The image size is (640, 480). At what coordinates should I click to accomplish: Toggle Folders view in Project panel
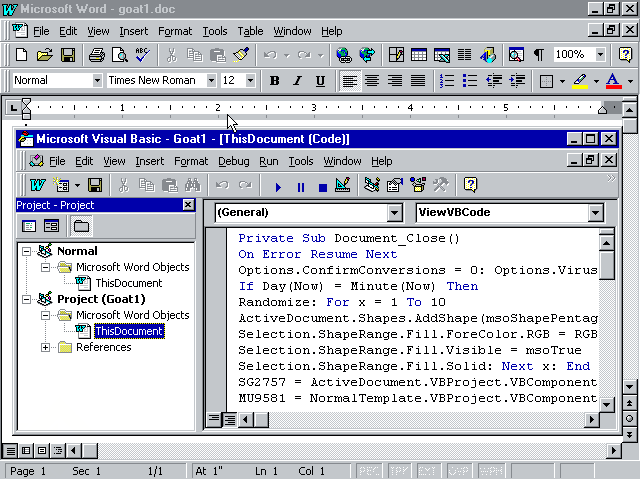(x=81, y=226)
